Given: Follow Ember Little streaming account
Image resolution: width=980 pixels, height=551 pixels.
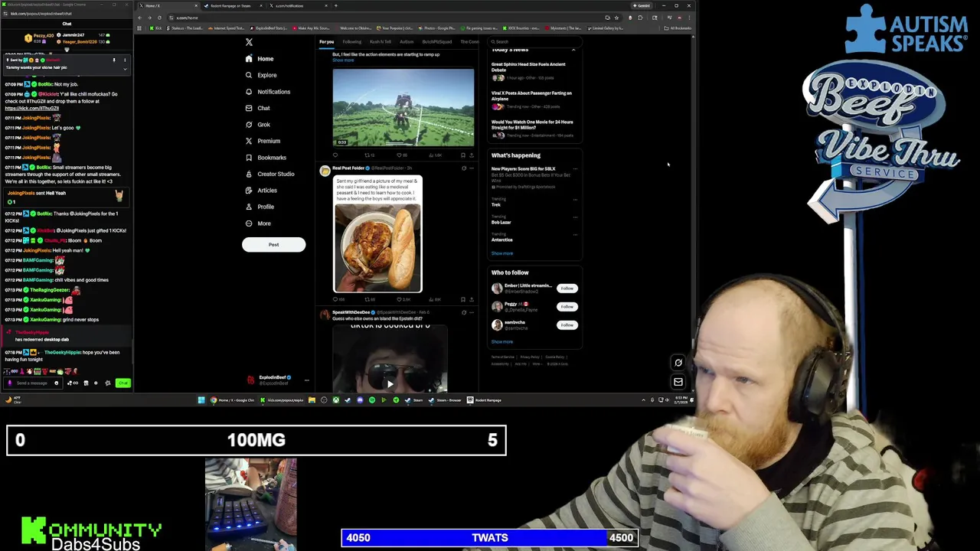Looking at the screenshot, I should point(567,289).
